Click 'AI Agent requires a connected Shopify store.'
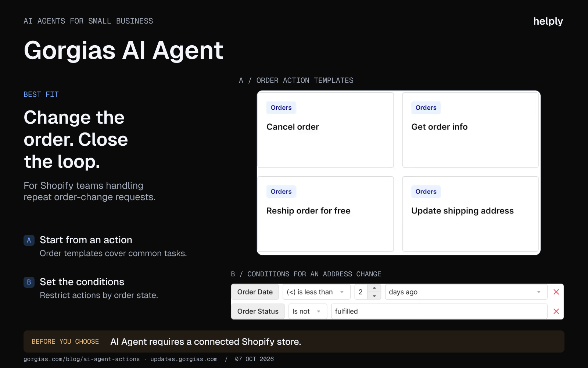Image resolution: width=588 pixels, height=368 pixels. pos(206,342)
